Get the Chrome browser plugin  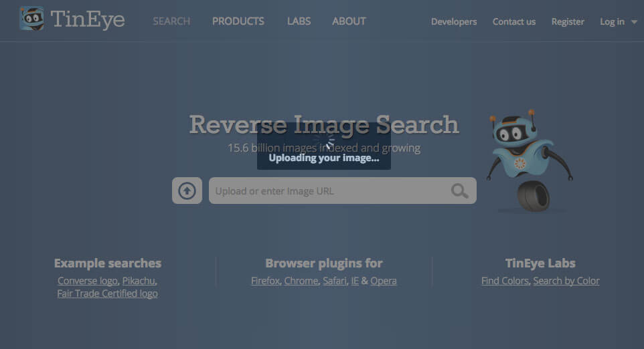(301, 281)
